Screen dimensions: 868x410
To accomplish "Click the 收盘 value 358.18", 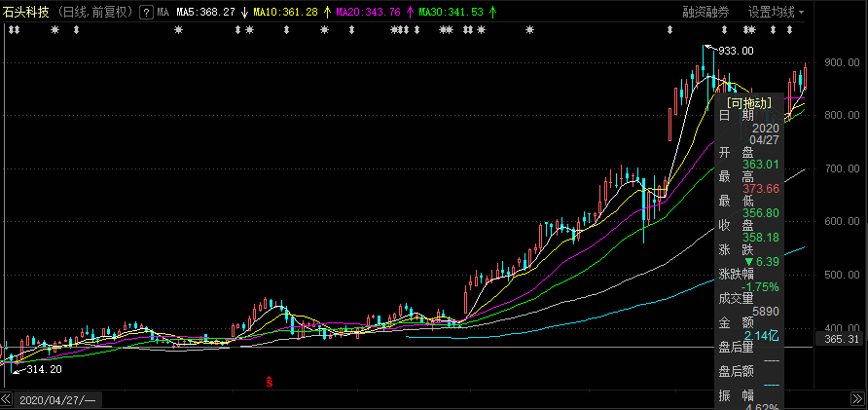I will coord(761,237).
